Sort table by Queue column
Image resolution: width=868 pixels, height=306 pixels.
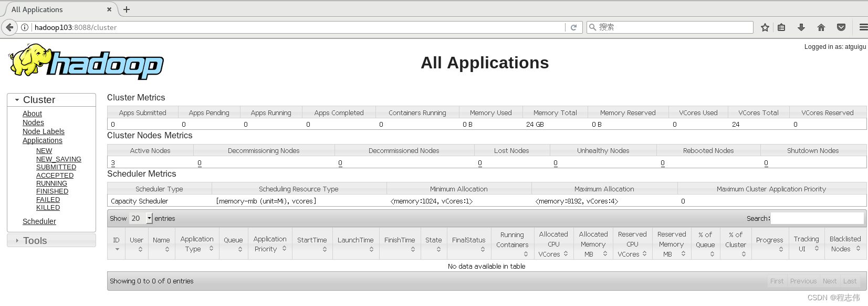pos(233,243)
